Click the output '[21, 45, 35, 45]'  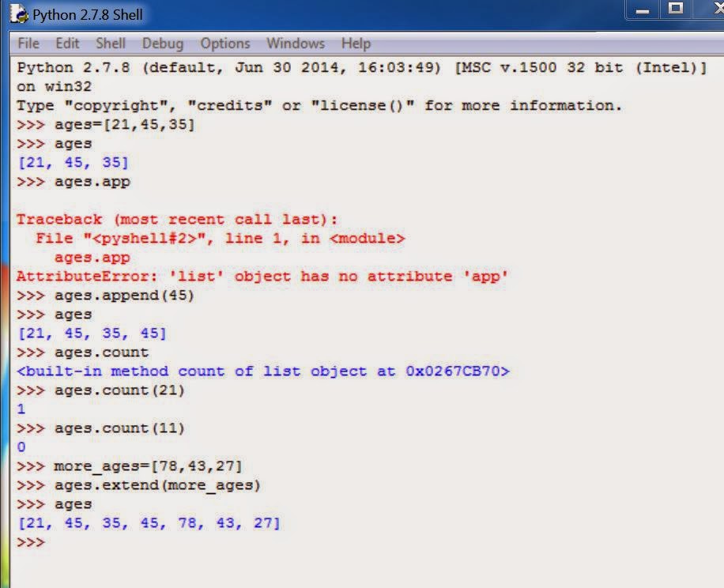92,334
